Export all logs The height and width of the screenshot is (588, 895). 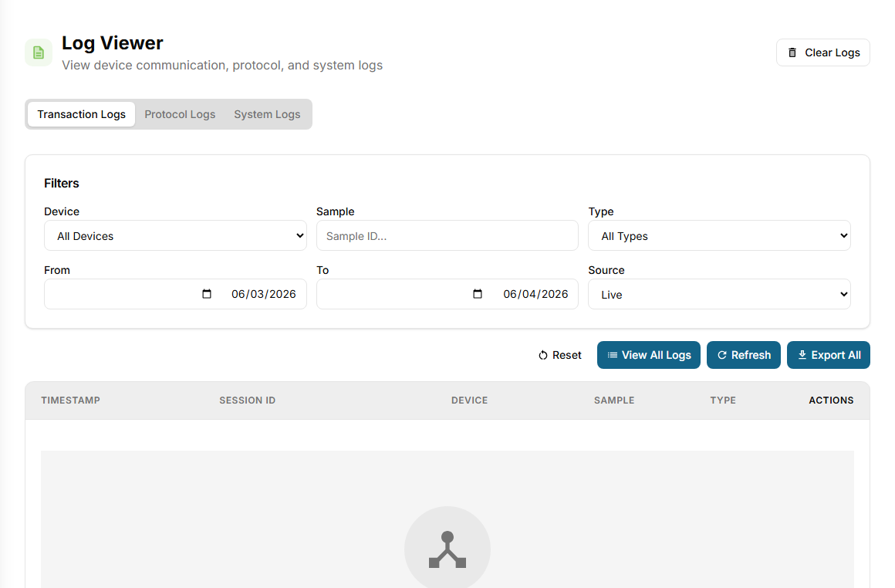pyautogui.click(x=828, y=355)
